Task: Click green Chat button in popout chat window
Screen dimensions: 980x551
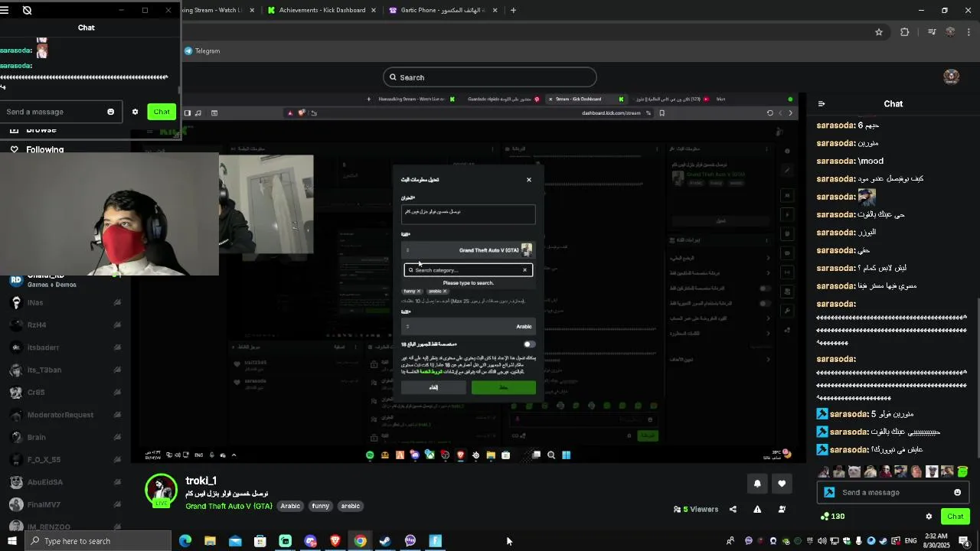Action: pyautogui.click(x=162, y=112)
